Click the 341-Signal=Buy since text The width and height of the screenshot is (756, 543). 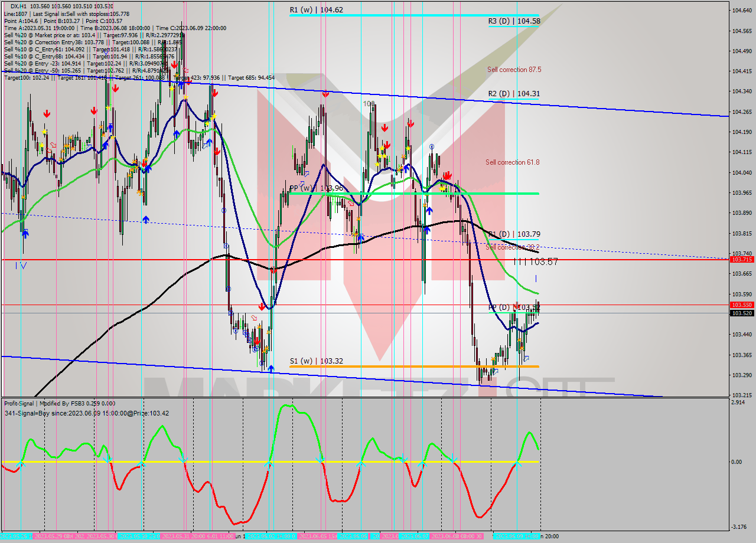(86, 413)
